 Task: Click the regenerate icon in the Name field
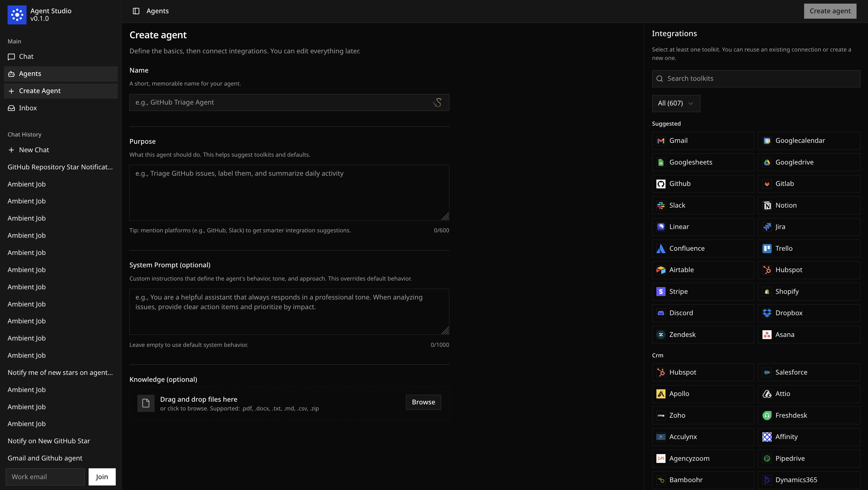[x=437, y=102]
